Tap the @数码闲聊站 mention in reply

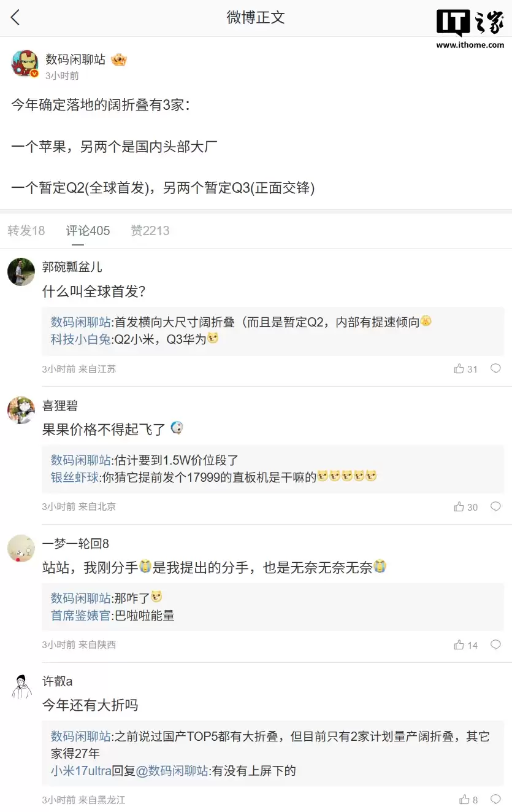[x=172, y=770]
